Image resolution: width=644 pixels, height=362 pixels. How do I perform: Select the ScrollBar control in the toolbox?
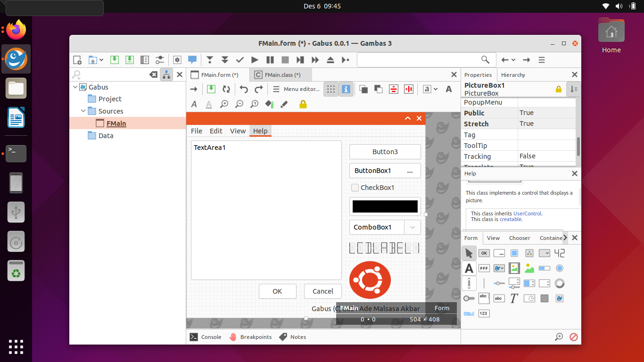click(469, 283)
